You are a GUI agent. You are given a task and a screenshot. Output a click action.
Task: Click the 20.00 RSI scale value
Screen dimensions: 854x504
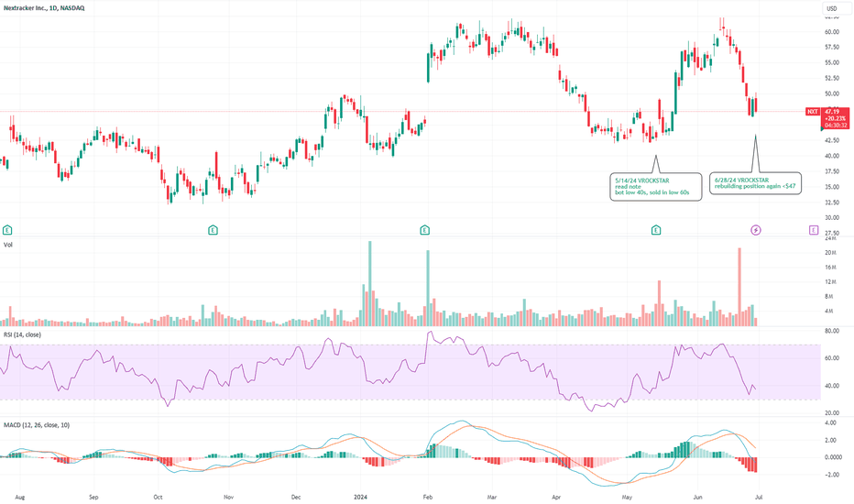[x=832, y=413]
